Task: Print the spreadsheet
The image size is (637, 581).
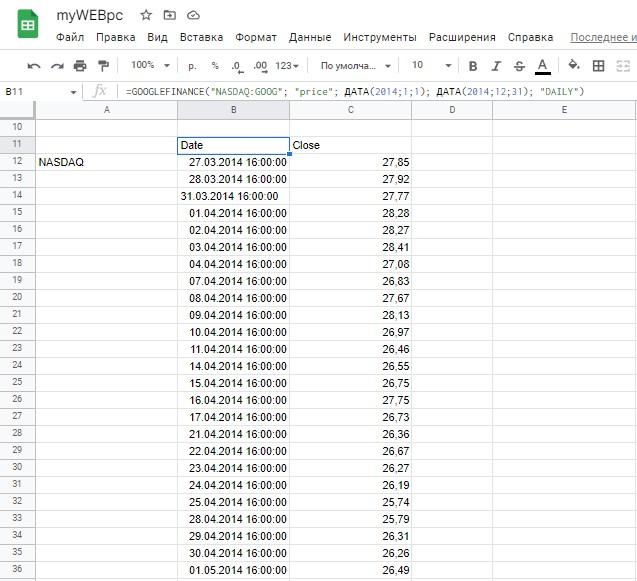Action: point(80,66)
